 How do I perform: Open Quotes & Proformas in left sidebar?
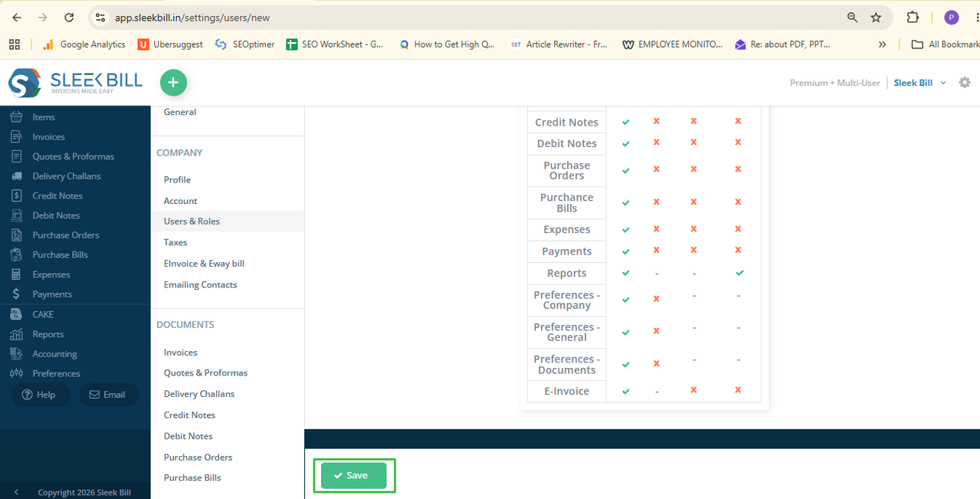point(73,156)
